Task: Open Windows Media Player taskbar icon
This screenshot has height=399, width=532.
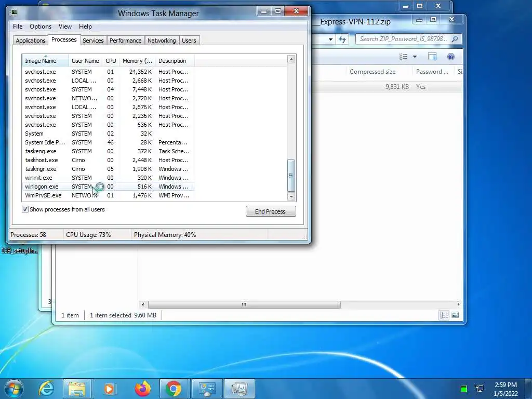Action: tap(109, 389)
